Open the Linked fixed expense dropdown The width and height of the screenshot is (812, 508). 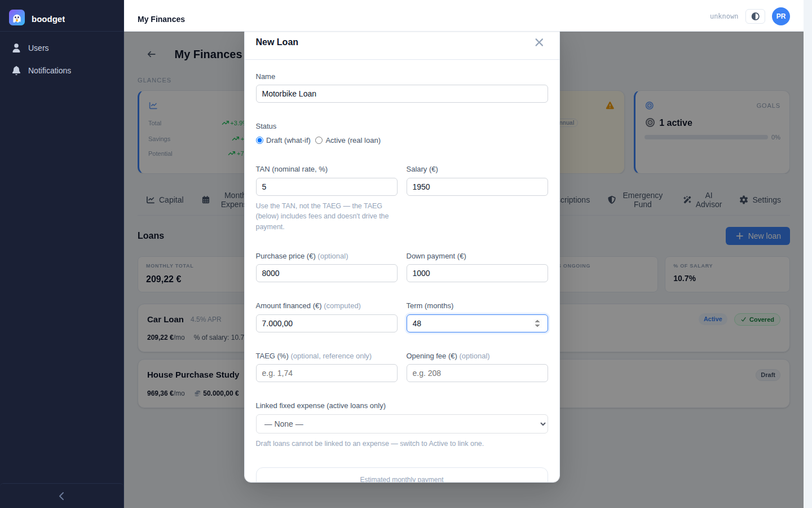[401, 424]
